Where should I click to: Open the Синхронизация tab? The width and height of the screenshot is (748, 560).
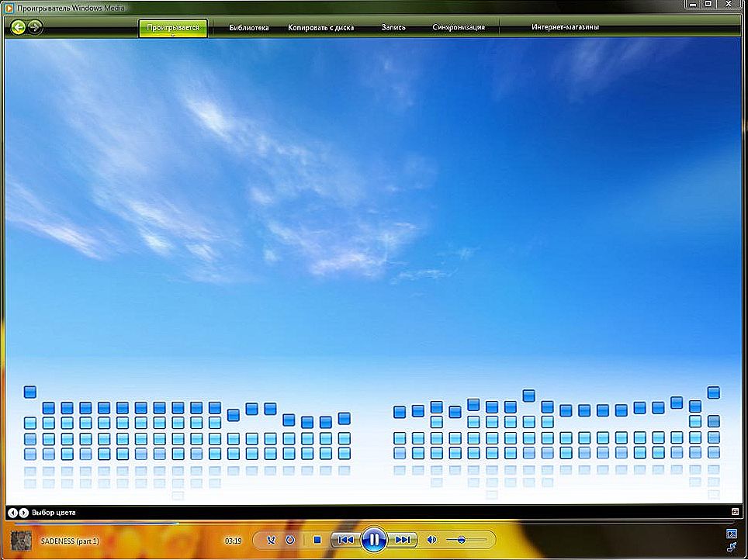click(458, 26)
